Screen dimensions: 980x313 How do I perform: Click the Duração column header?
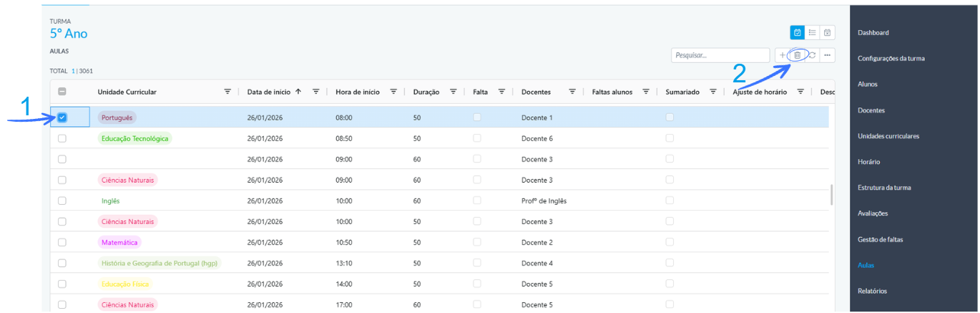click(426, 92)
